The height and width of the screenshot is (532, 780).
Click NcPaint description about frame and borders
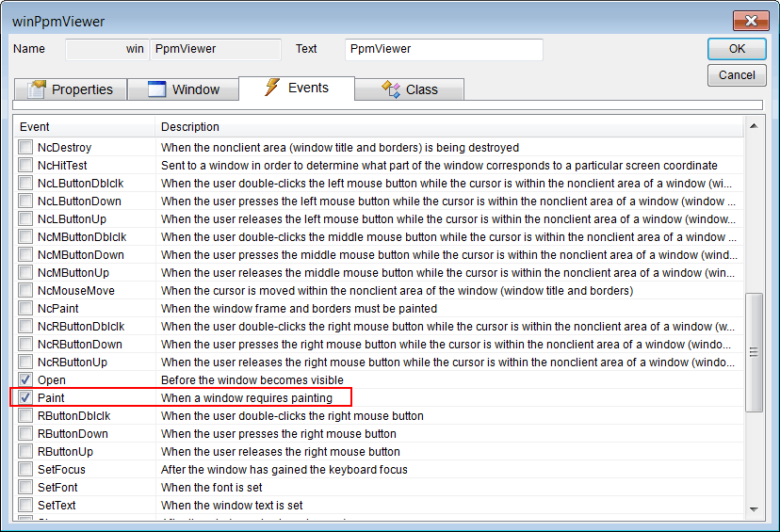point(299,308)
